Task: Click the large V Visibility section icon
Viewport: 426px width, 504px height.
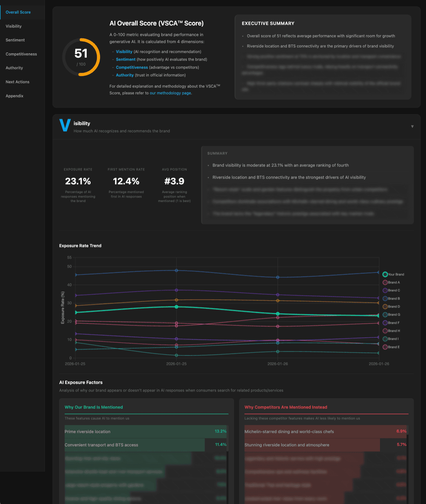Action: [x=65, y=125]
